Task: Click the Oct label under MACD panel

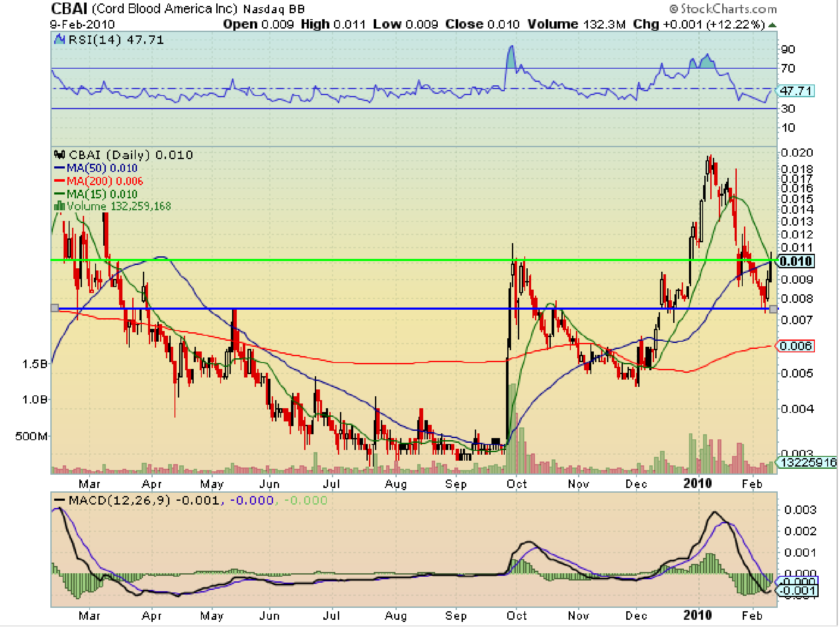Action: click(x=517, y=615)
